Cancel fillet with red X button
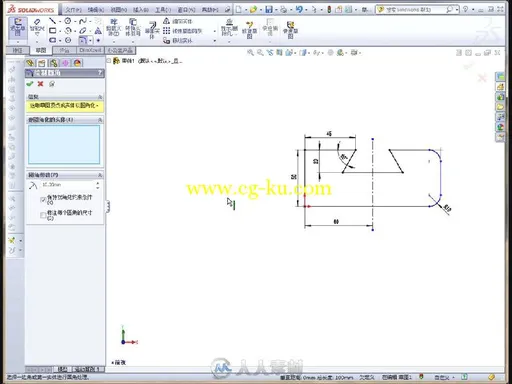Viewport: 512px width, 384px height. coord(40,84)
